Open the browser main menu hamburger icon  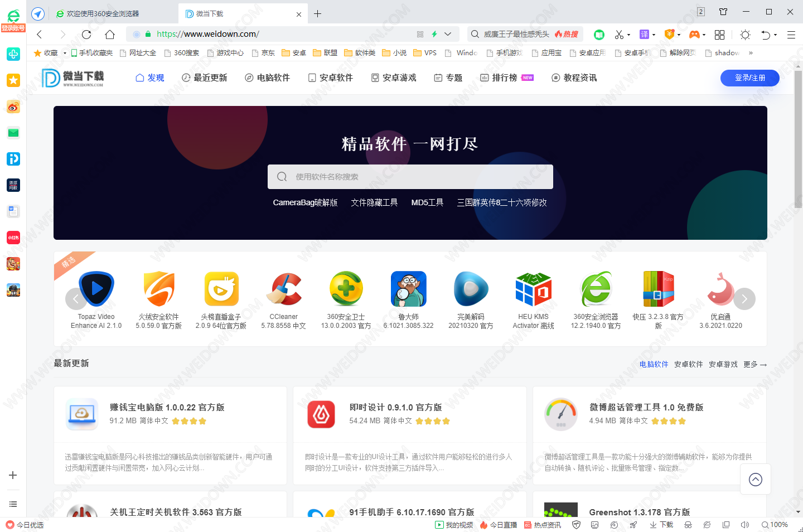coord(791,35)
